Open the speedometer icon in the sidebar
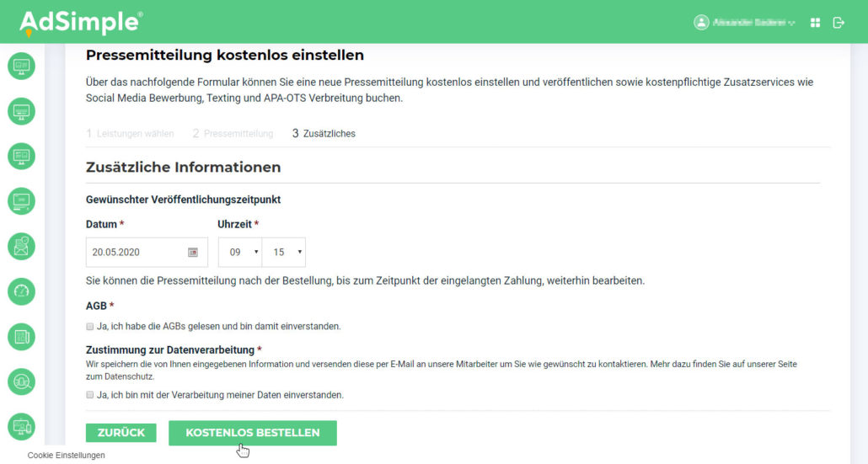Screen dimensions: 868x464 point(21,291)
